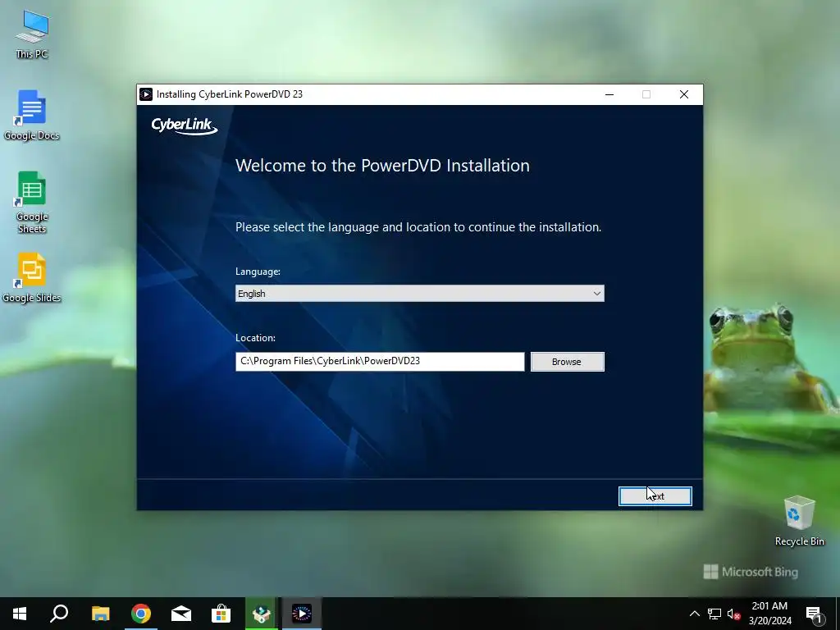
Task: Click the install Location path field
Action: point(379,362)
